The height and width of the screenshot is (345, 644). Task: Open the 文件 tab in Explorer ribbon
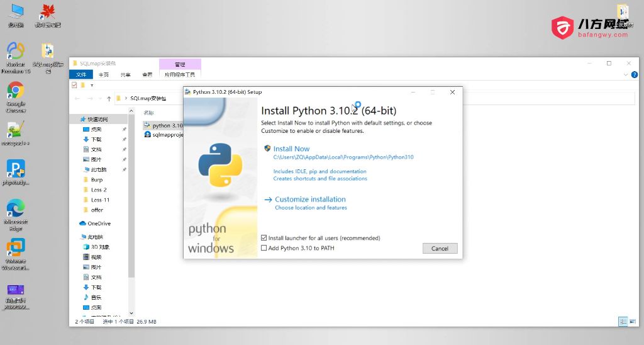tap(81, 74)
